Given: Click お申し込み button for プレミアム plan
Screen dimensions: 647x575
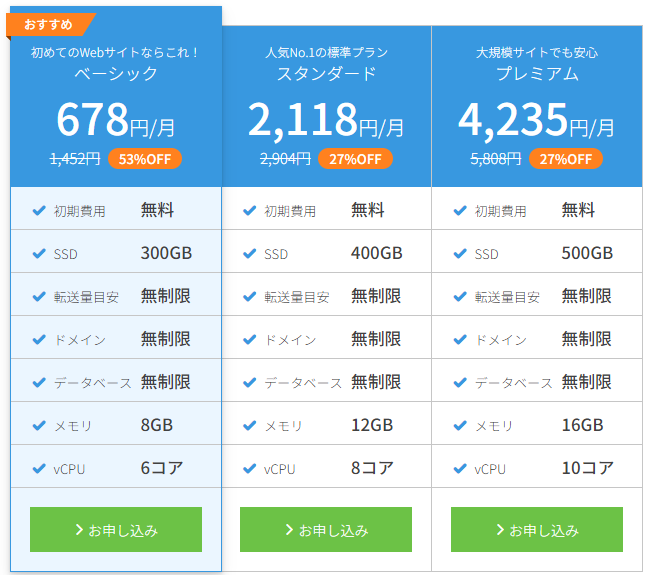Looking at the screenshot, I should 537,529.
